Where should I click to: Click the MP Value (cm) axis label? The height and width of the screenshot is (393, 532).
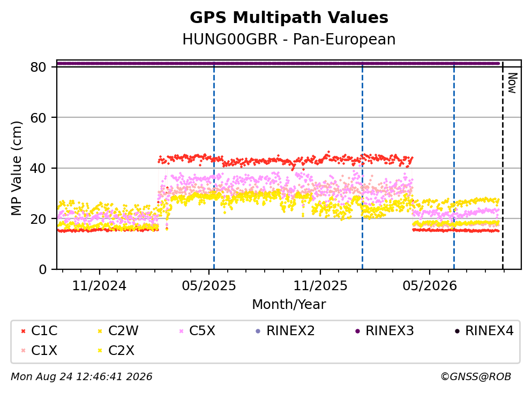tap(16, 168)
